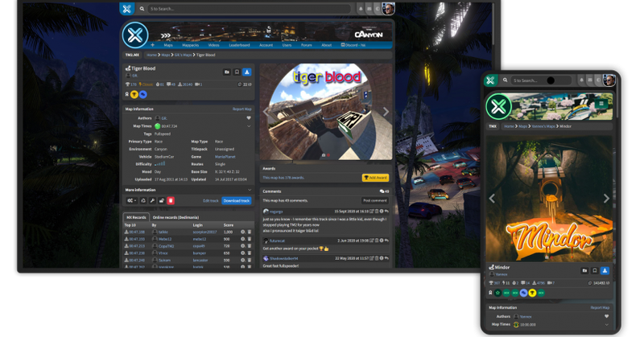Show next Mindor screenshot on phone
This screenshot has width=644, height=337.
[606, 199]
